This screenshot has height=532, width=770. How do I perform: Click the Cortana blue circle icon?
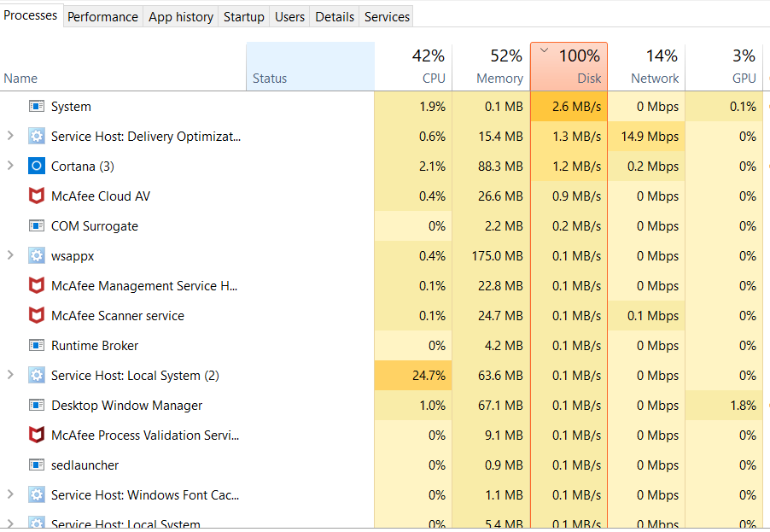[37, 166]
